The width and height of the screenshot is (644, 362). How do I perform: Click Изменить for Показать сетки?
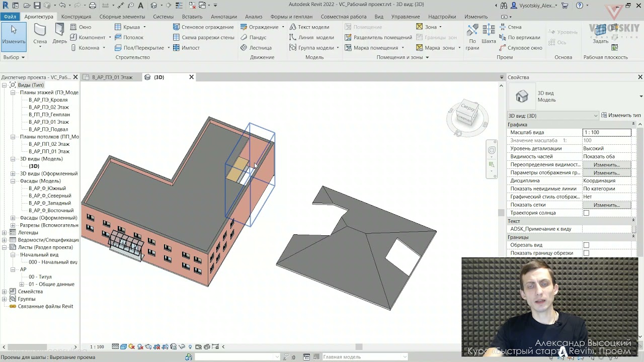point(606,205)
